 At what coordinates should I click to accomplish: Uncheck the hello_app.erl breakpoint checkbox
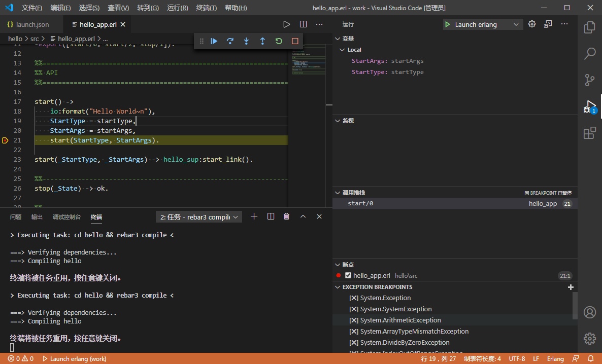click(x=348, y=275)
